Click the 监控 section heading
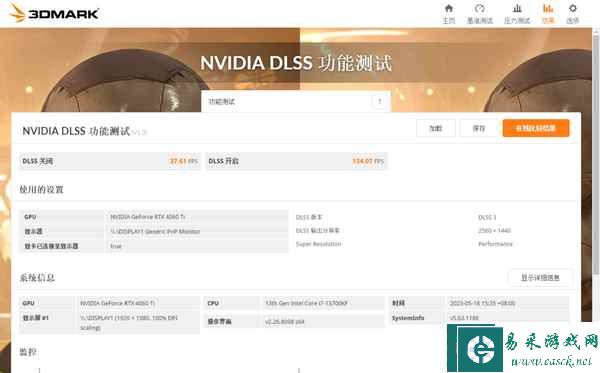Image resolution: width=600 pixels, height=373 pixels. pyautogui.click(x=28, y=352)
